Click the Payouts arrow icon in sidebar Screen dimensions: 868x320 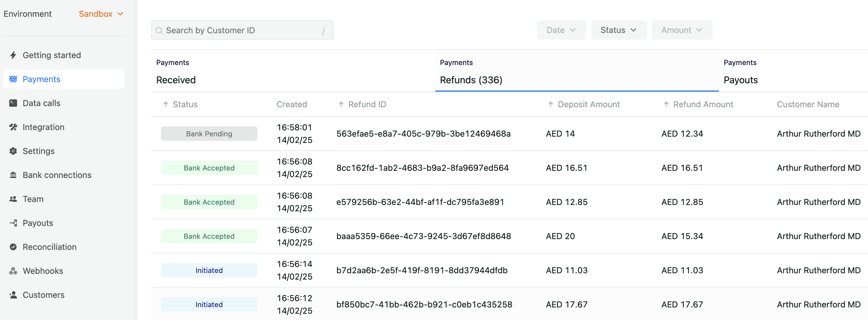[13, 223]
